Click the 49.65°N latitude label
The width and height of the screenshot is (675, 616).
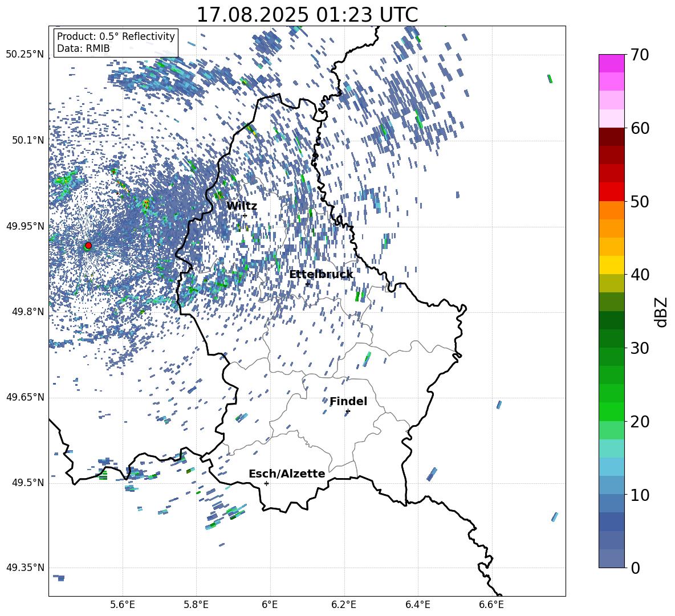click(25, 397)
